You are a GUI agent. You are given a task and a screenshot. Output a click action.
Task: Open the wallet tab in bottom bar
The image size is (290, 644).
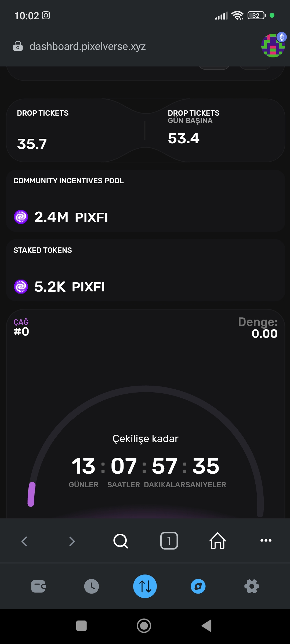[x=38, y=586]
